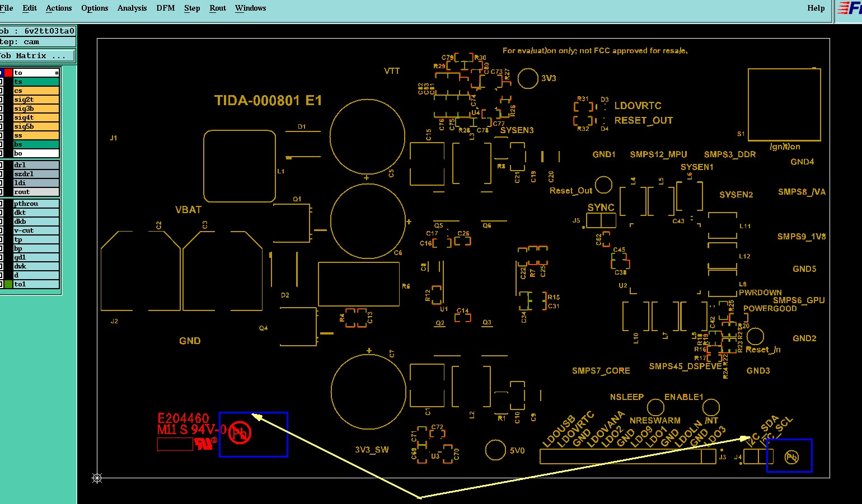Click the S1 switch outline labeled Ignition
The image size is (862, 504).
(784, 105)
